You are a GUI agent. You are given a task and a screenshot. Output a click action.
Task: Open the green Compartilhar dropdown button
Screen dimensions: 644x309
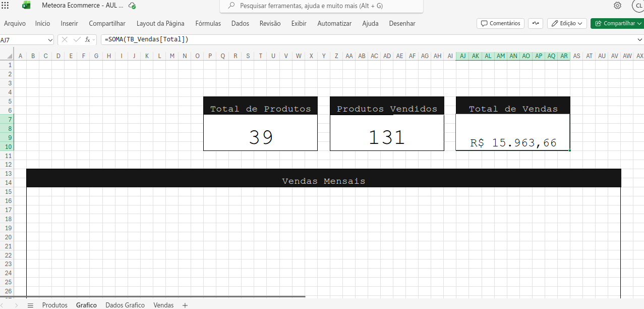617,23
